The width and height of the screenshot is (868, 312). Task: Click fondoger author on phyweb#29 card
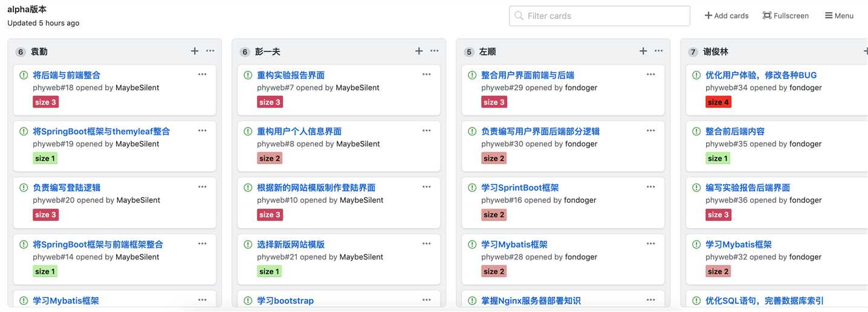581,88
